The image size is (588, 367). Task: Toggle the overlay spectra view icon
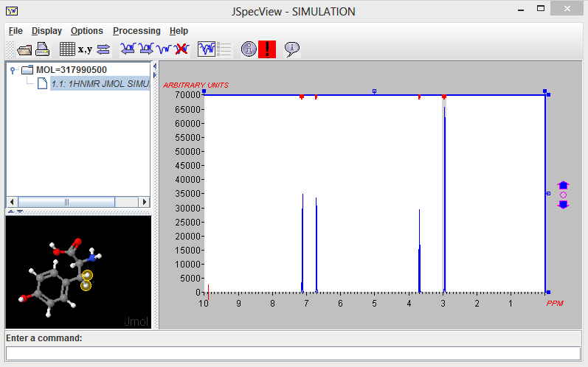point(207,49)
